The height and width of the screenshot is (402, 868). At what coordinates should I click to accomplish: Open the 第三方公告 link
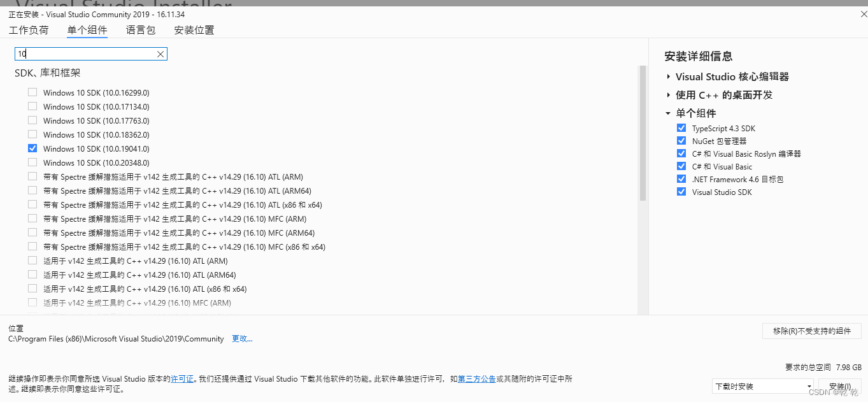[477, 378]
